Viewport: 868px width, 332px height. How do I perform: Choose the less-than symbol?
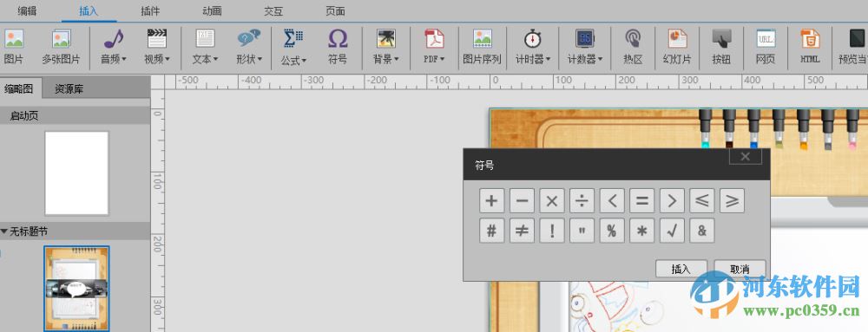pos(612,201)
